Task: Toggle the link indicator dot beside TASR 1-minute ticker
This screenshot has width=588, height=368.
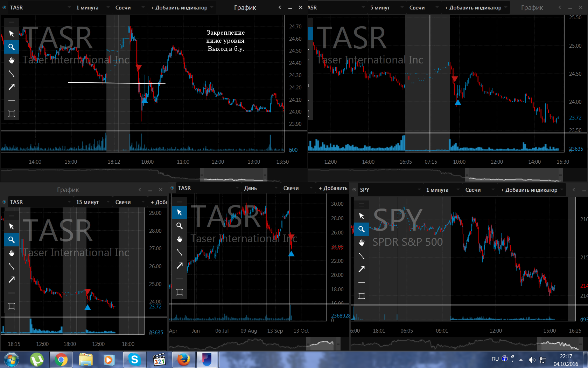Action: (4, 7)
